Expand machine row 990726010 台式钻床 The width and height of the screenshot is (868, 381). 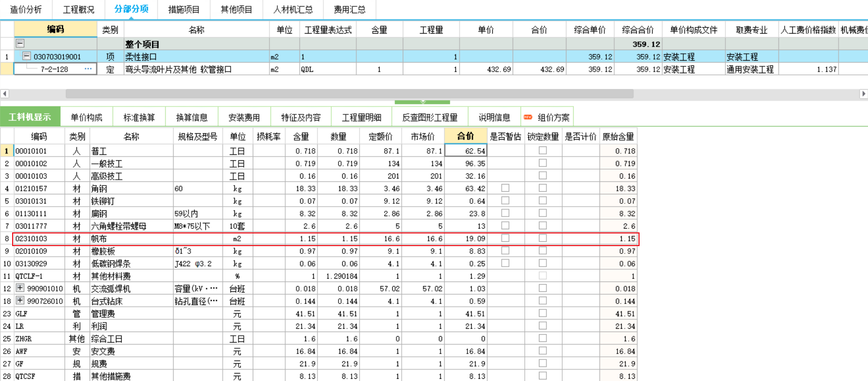[x=20, y=301]
